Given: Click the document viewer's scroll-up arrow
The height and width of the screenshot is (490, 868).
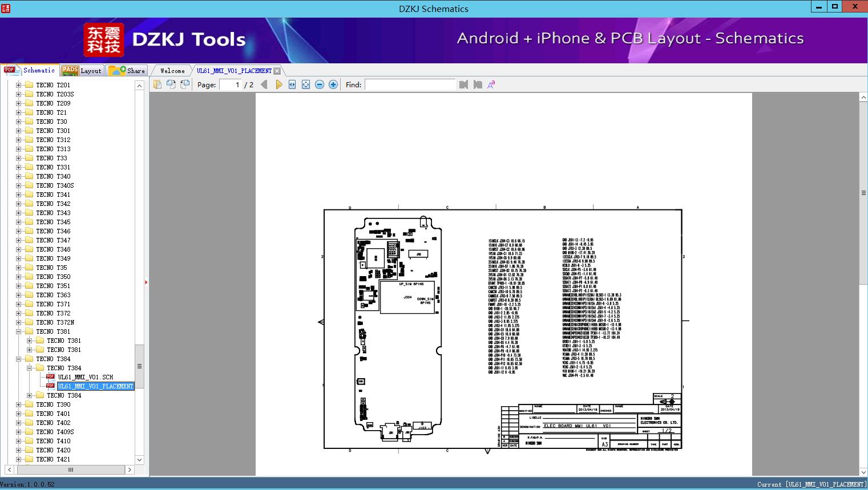Looking at the screenshot, I should pos(863,98).
